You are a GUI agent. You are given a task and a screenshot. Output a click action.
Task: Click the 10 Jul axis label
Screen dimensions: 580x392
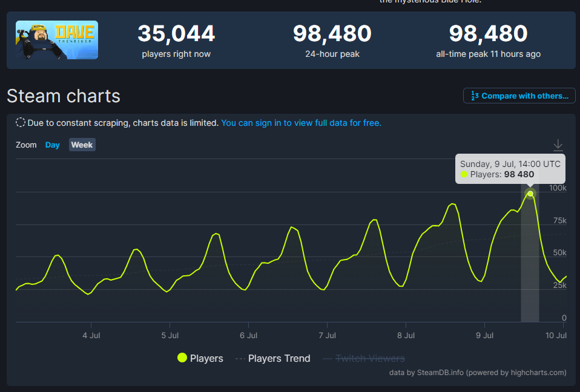coord(556,336)
